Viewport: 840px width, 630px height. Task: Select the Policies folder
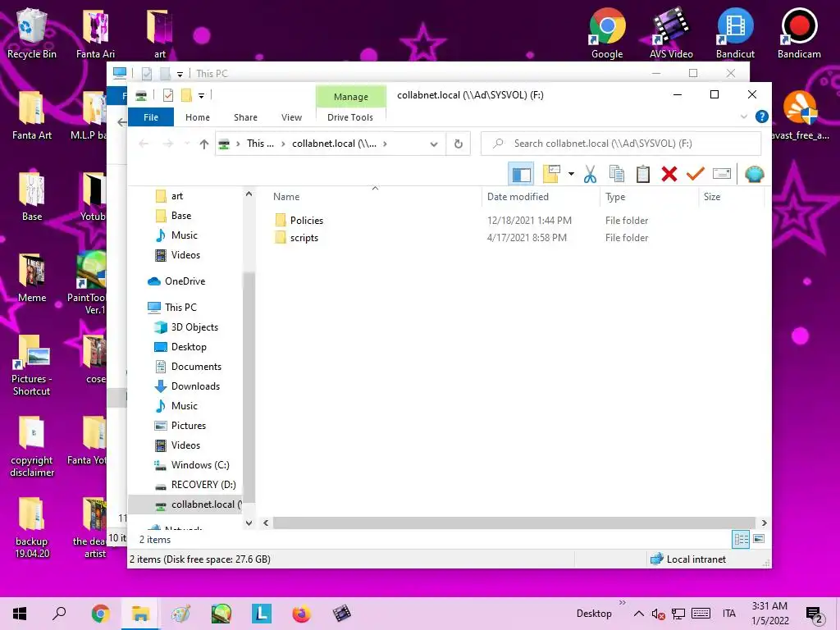pyautogui.click(x=307, y=220)
